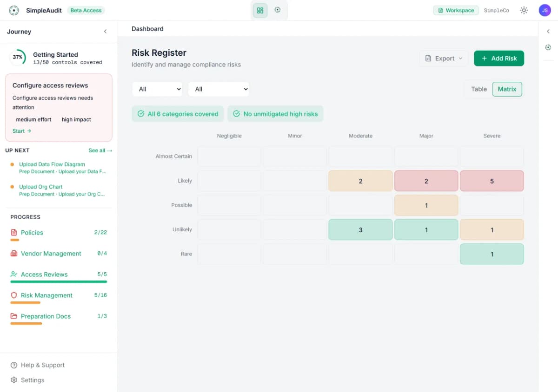The height and width of the screenshot is (392, 558).
Task: Click the Add Risk button
Action: click(x=498, y=58)
